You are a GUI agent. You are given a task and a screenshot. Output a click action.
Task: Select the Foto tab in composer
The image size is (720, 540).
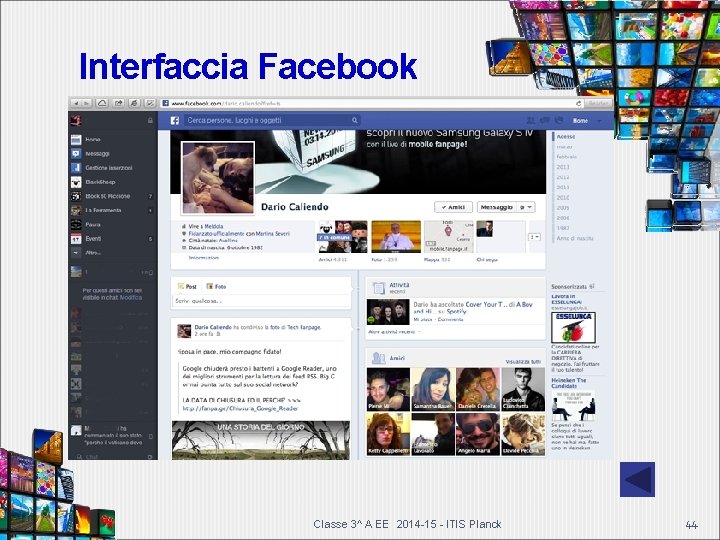click(216, 287)
